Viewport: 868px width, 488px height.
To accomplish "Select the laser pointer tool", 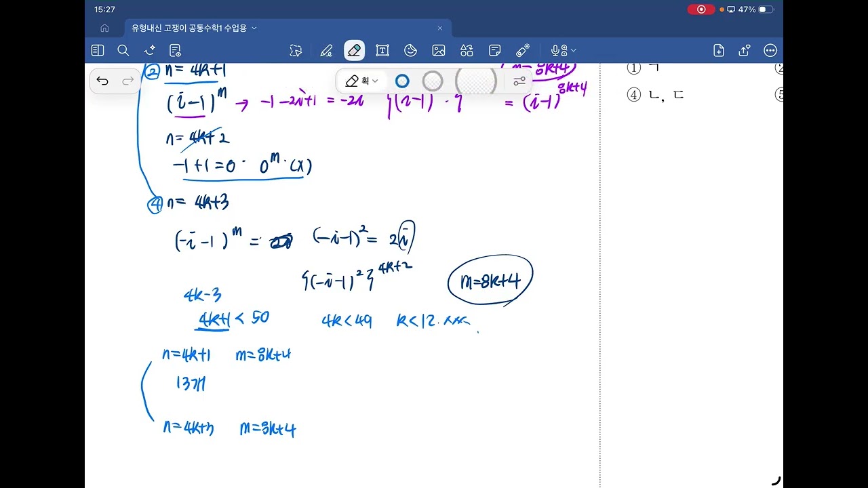I will (x=523, y=50).
